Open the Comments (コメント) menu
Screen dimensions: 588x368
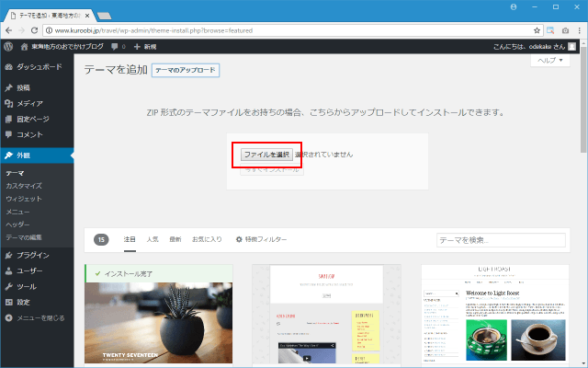[29, 134]
